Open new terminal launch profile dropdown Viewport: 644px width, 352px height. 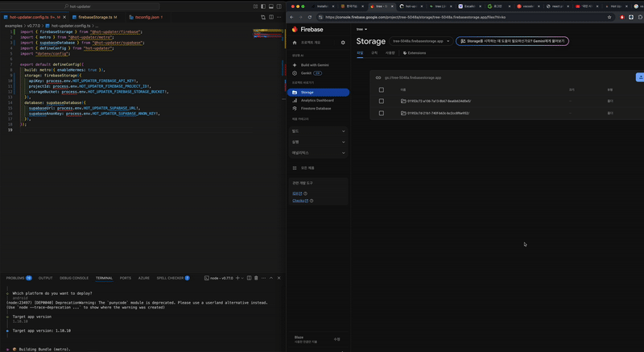242,278
